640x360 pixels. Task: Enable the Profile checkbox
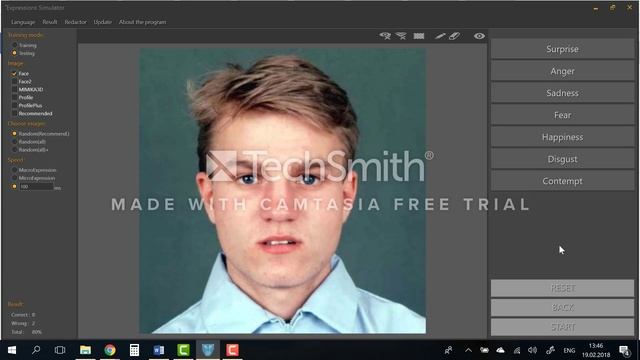tap(14, 98)
